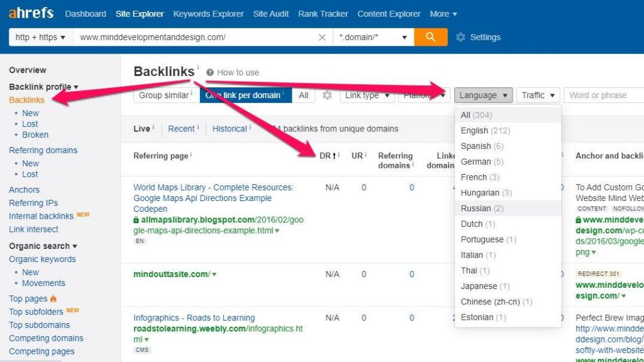Open Organic keywords in the sidebar

[x=42, y=260]
